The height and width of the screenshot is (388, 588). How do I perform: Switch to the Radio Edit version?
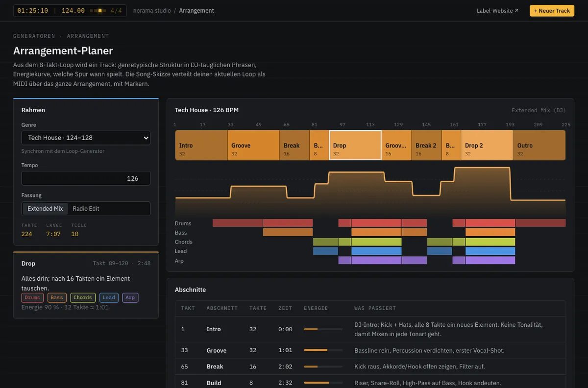coord(86,209)
